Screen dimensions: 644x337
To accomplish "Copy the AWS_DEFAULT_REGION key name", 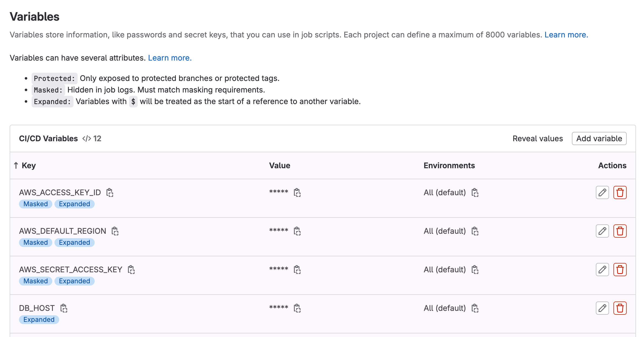I will coord(115,231).
